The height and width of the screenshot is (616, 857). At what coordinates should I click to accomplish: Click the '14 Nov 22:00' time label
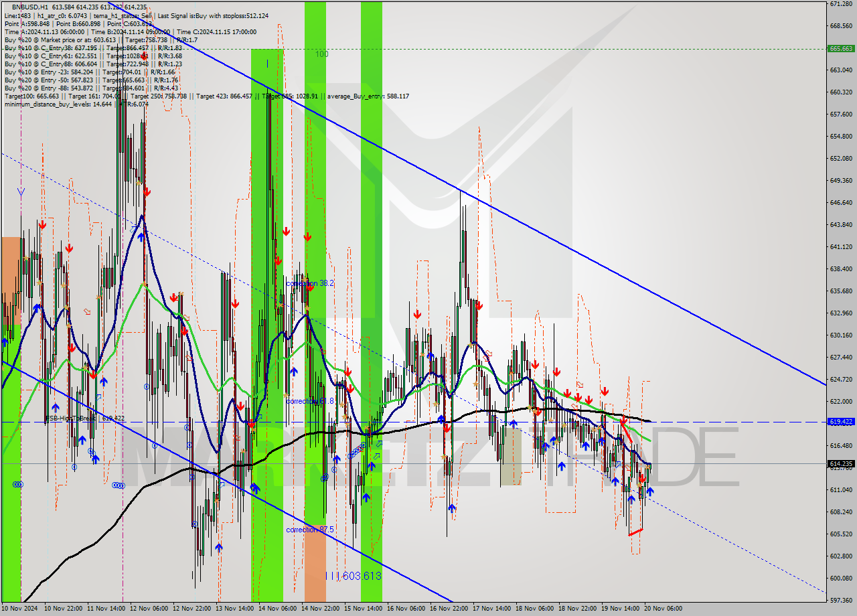tap(321, 609)
